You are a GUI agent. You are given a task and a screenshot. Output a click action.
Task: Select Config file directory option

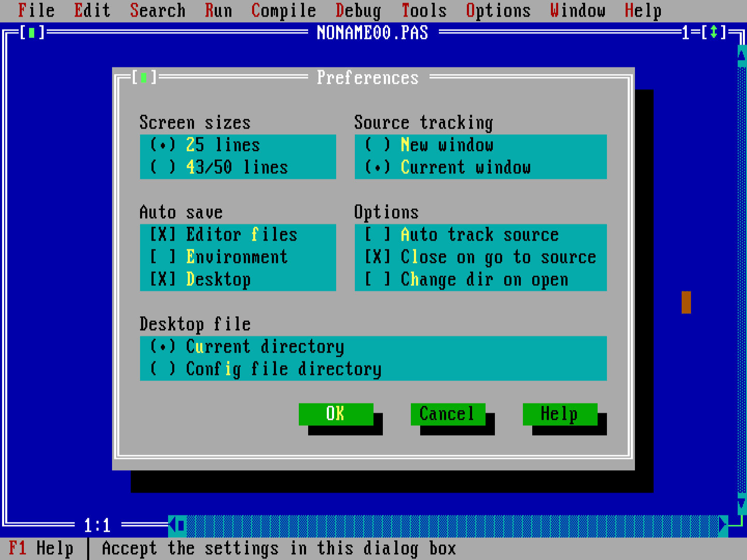[266, 369]
